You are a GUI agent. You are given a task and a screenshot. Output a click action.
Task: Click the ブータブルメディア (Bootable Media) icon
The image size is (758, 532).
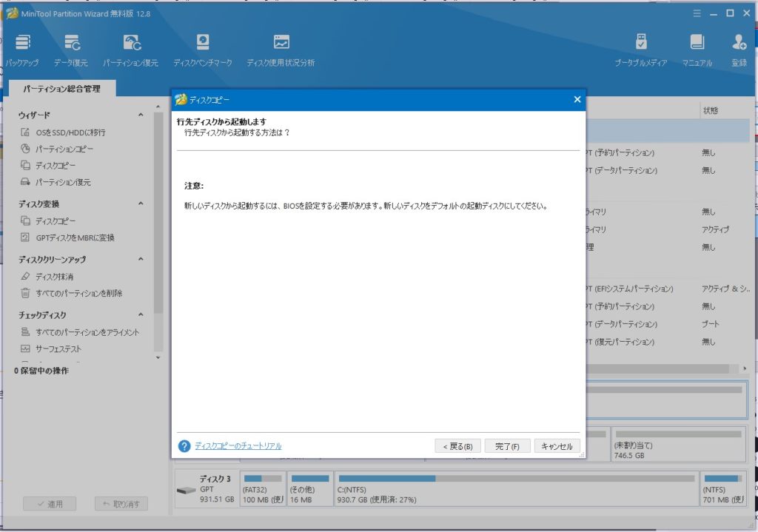point(641,43)
